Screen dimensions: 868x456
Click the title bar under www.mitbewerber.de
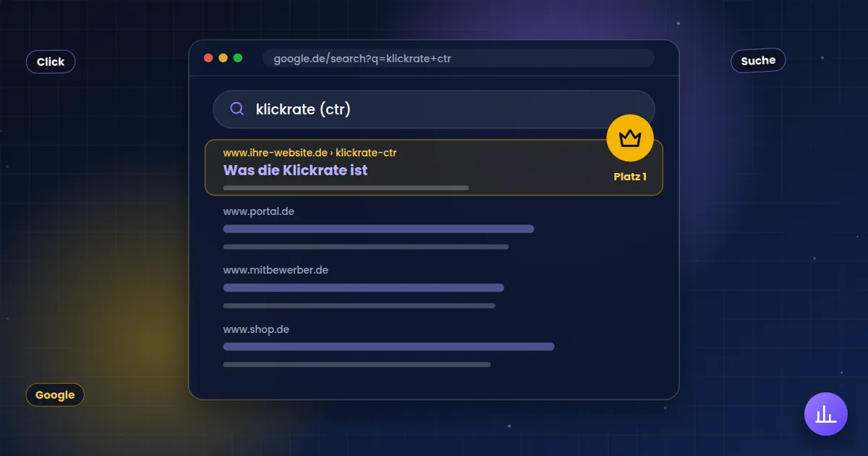click(363, 287)
